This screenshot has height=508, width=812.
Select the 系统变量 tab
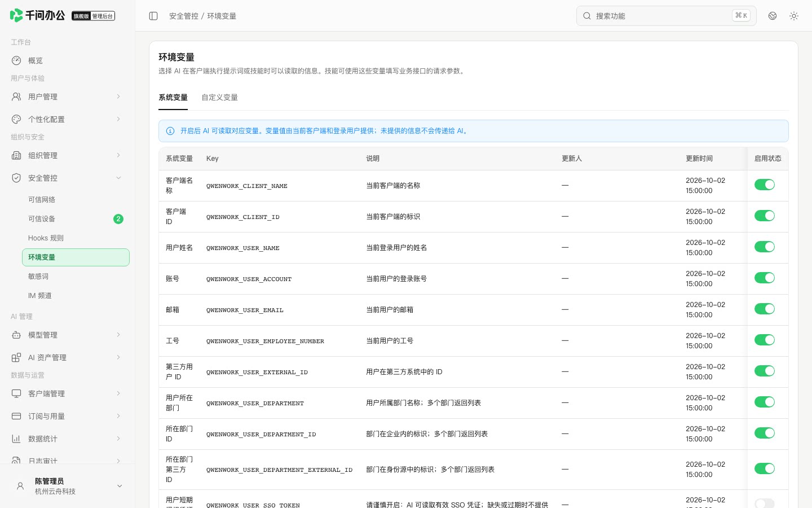click(173, 98)
